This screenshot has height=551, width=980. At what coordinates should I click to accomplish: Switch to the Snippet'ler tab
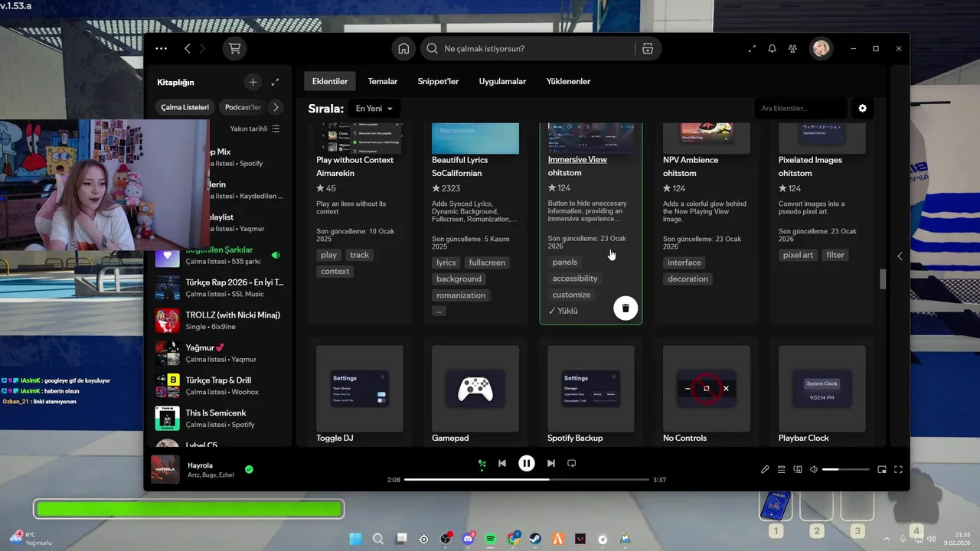(x=438, y=81)
